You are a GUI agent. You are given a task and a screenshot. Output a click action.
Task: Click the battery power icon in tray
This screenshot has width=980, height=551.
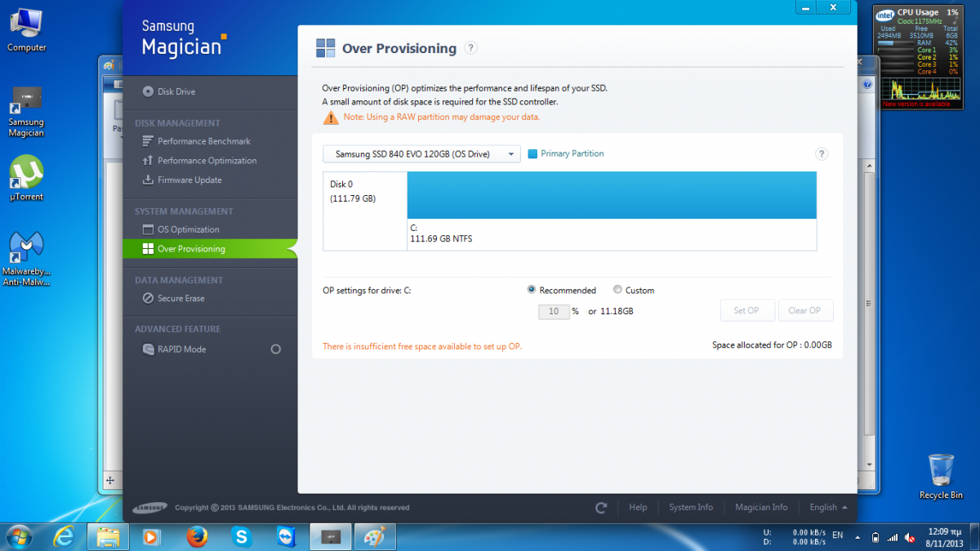pyautogui.click(x=875, y=538)
